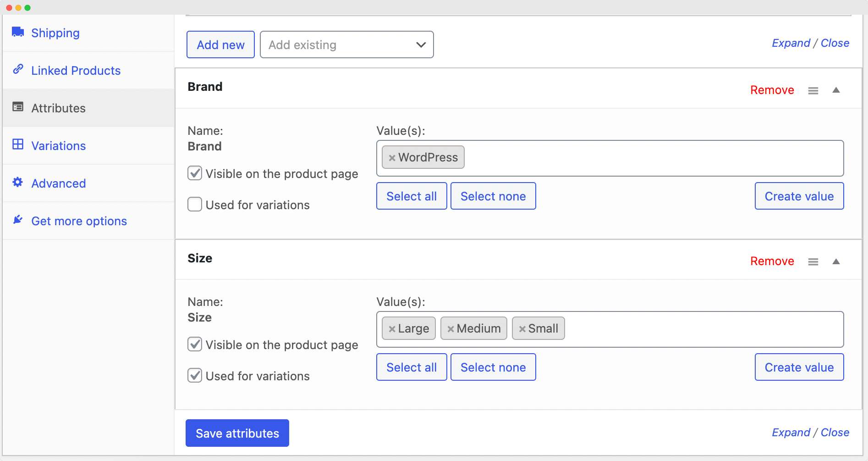The height and width of the screenshot is (461, 868).
Task: Click the Get more options megaphone icon
Action: pos(17,219)
